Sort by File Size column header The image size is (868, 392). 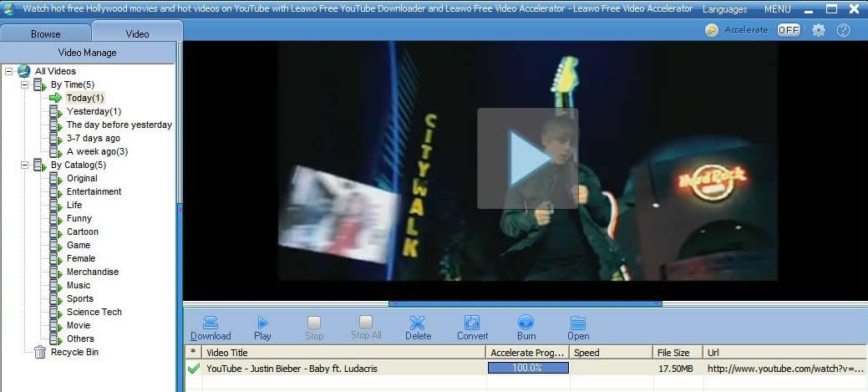pyautogui.click(x=678, y=352)
